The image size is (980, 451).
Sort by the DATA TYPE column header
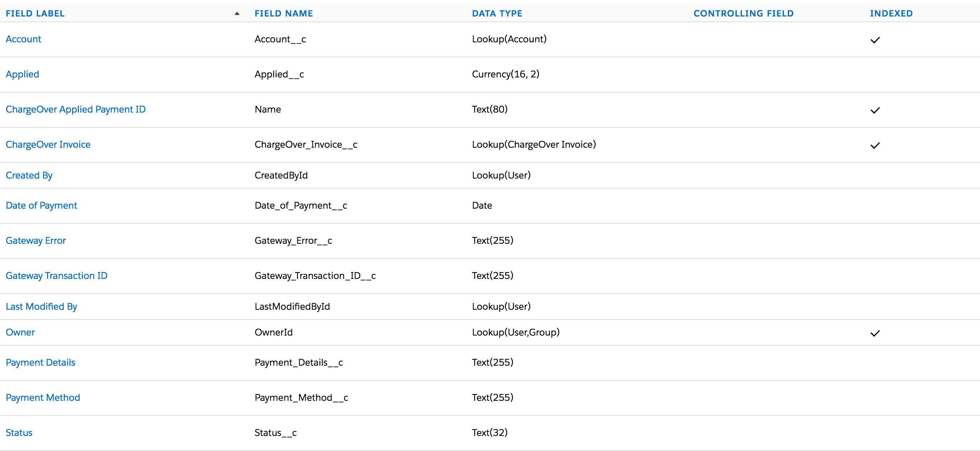[x=497, y=14]
